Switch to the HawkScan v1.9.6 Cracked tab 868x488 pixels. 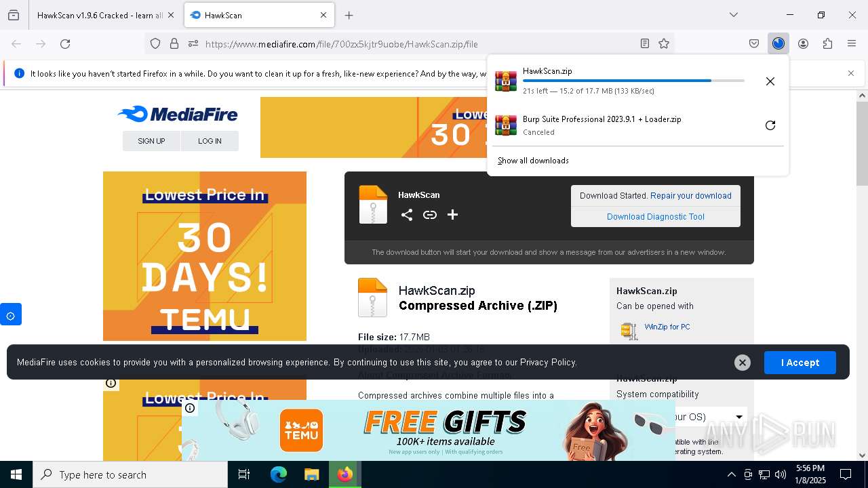coord(100,15)
